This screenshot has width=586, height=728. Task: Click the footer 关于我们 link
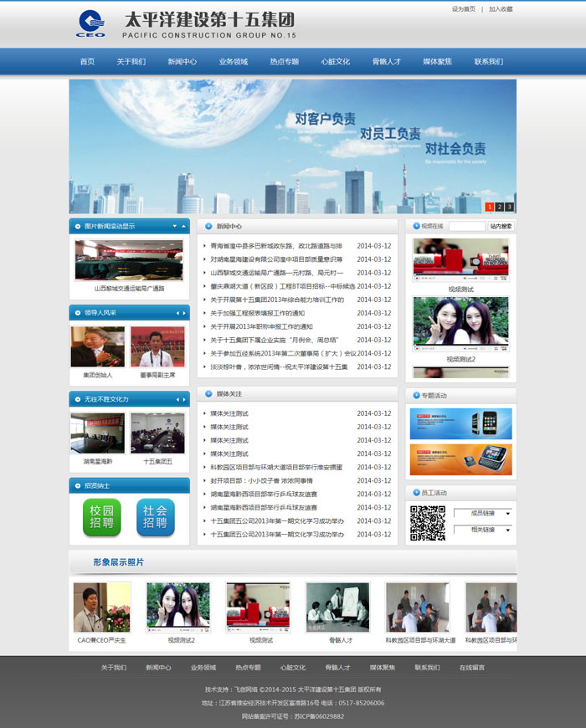pyautogui.click(x=114, y=668)
